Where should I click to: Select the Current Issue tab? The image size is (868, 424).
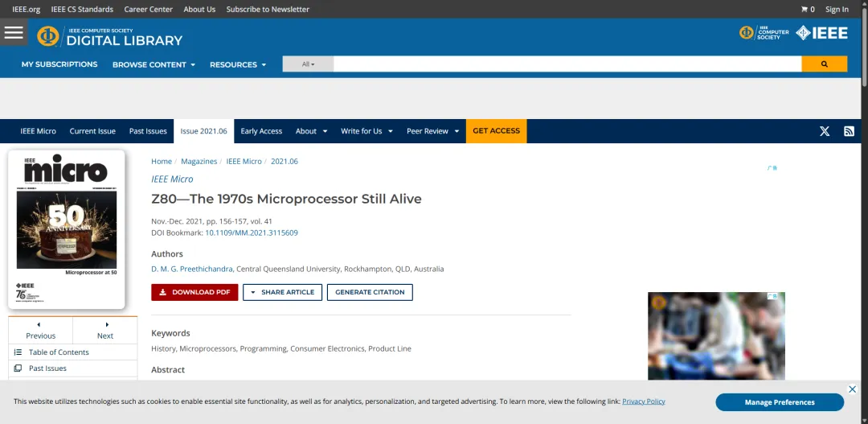pos(92,131)
